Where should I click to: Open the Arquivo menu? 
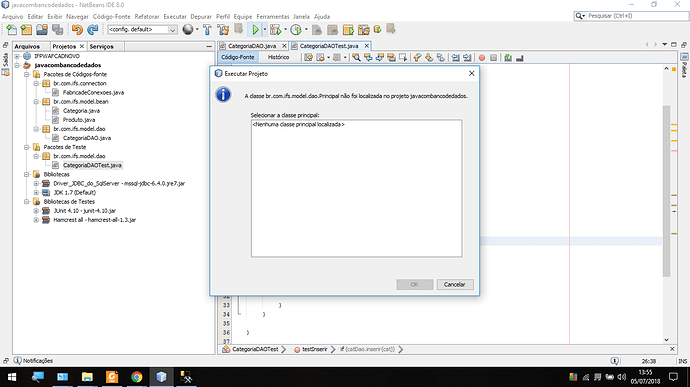coord(13,16)
